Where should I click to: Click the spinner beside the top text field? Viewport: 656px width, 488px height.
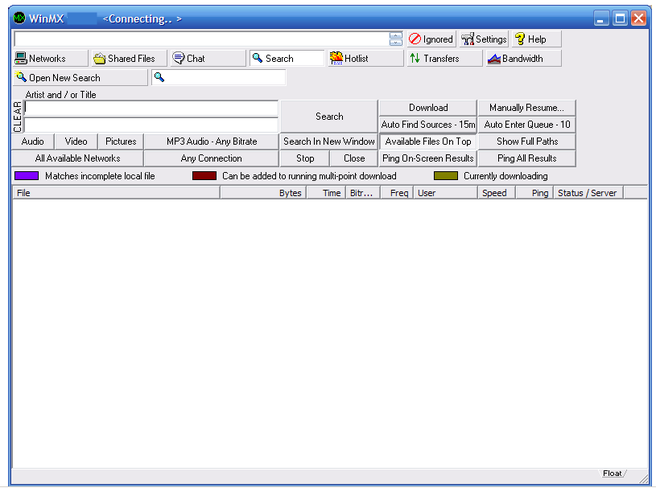click(396, 39)
